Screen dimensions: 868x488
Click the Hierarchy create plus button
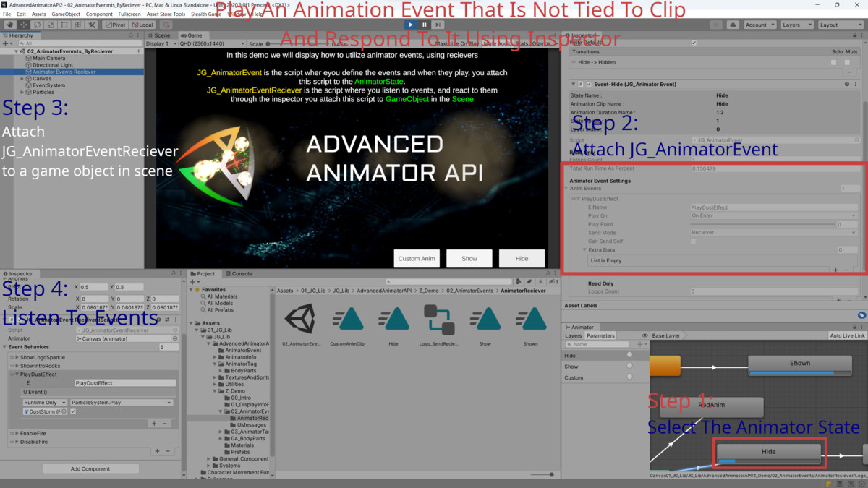(x=6, y=43)
